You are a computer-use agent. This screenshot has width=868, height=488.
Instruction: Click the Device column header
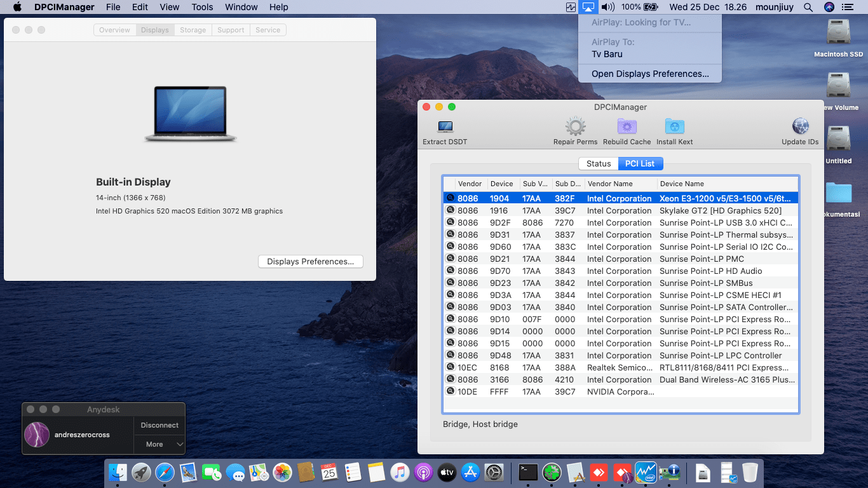(503, 184)
